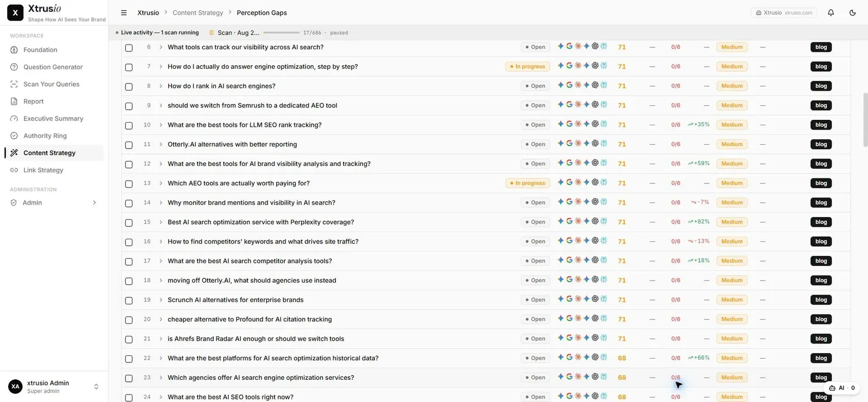The width and height of the screenshot is (868, 402).
Task: Open Question Generator page
Action: tap(54, 67)
